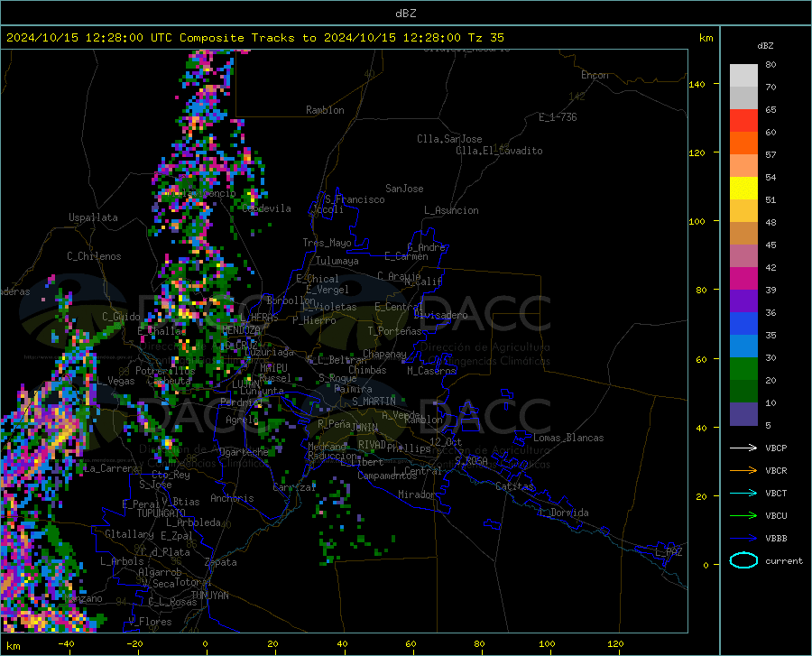Click the TUPUNGATO label on the map
This screenshot has height=656, width=812.
tap(161, 513)
